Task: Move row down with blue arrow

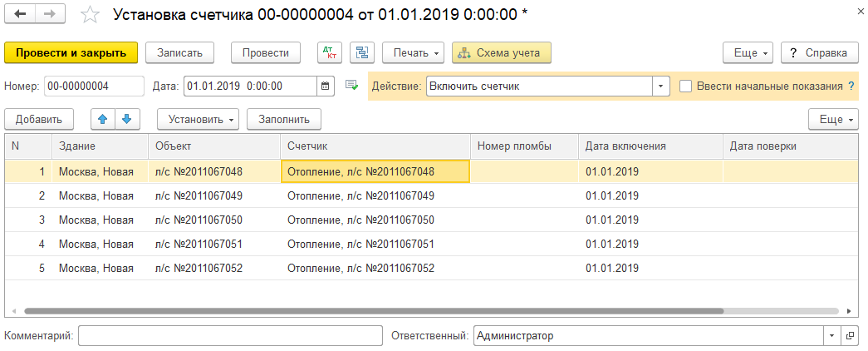Action: [x=126, y=119]
